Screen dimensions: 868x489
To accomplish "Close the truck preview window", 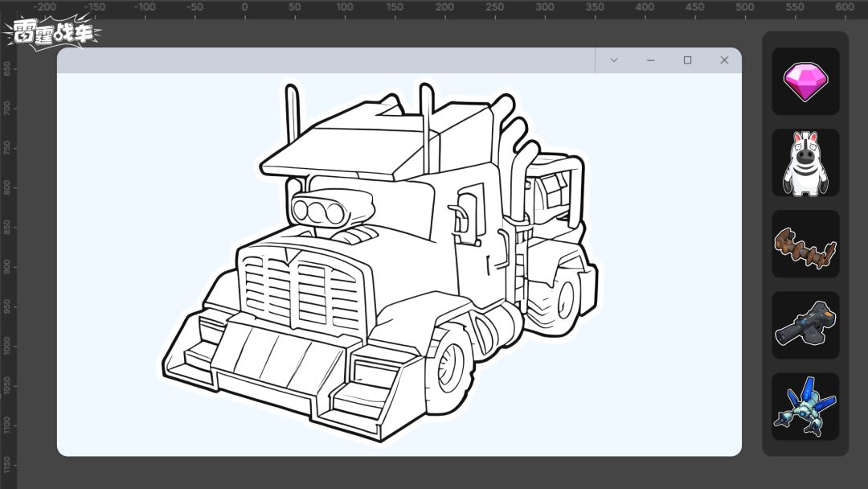I will click(x=724, y=60).
